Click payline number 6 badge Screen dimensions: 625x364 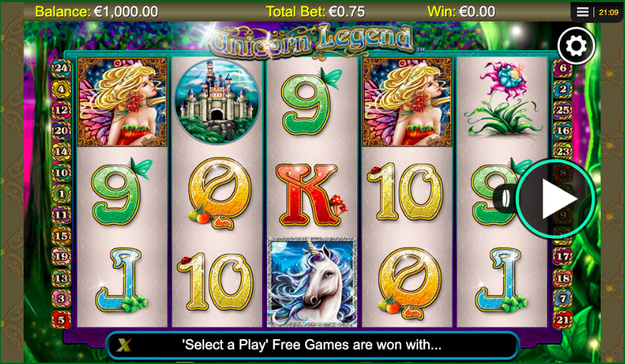click(x=563, y=68)
